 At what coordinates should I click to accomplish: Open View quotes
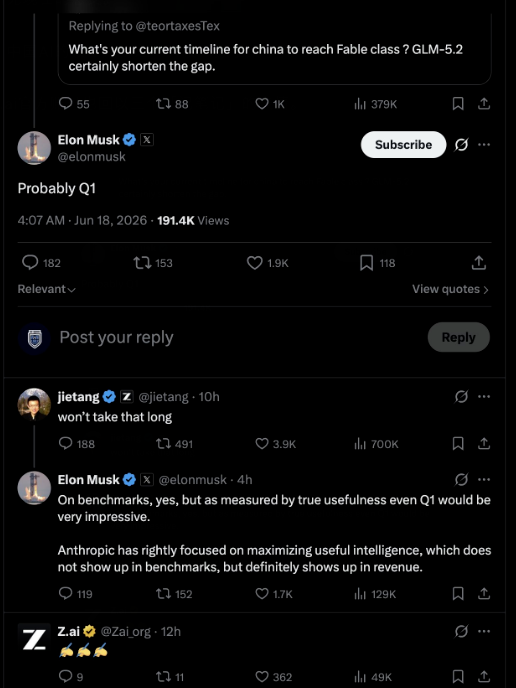click(450, 289)
